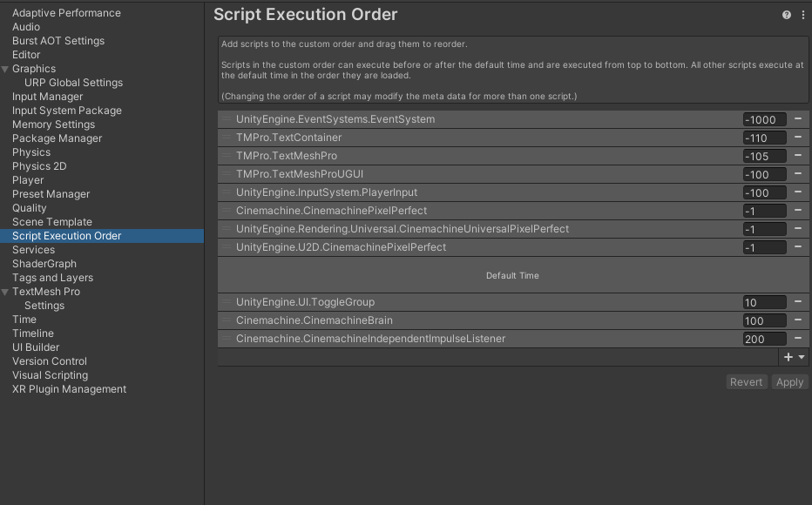Click the drag handle of the ToggleGroup row
Viewport: 812px width, 505px height.
227,301
